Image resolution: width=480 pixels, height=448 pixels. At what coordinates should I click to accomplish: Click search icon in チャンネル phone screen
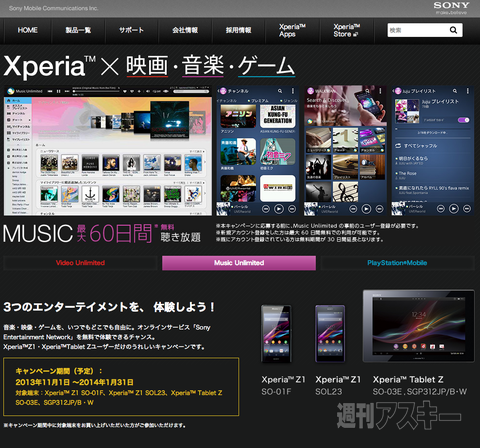pos(280,91)
